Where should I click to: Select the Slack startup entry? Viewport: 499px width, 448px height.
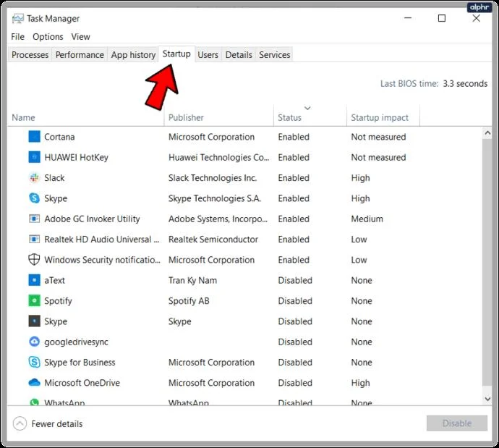[x=54, y=177]
